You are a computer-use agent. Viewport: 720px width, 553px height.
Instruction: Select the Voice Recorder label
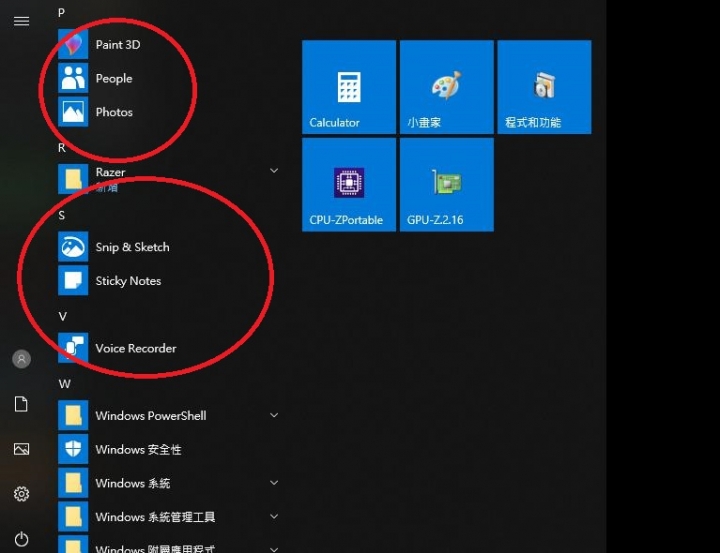point(136,348)
